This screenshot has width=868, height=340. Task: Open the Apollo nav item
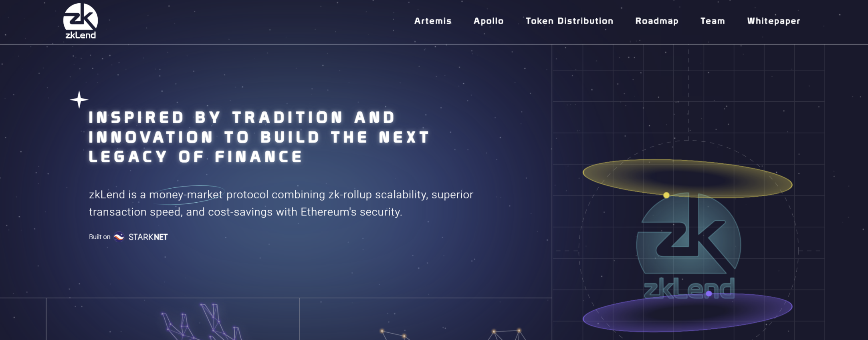tap(489, 21)
